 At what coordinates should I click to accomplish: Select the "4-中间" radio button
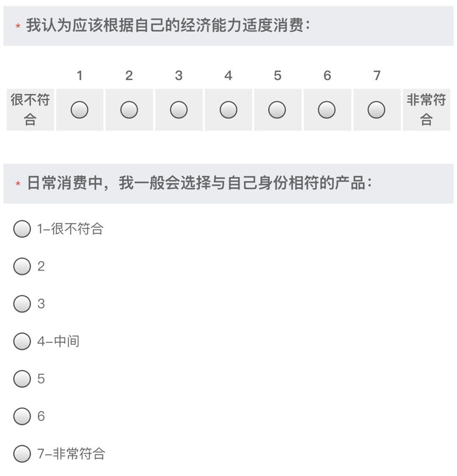22,341
